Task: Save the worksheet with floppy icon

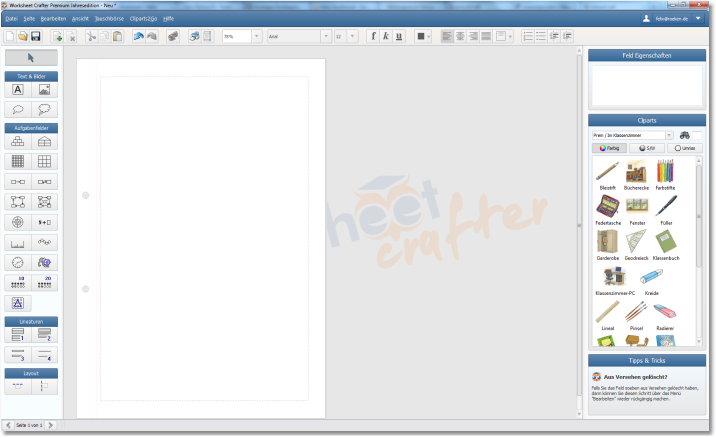Action: coord(36,36)
